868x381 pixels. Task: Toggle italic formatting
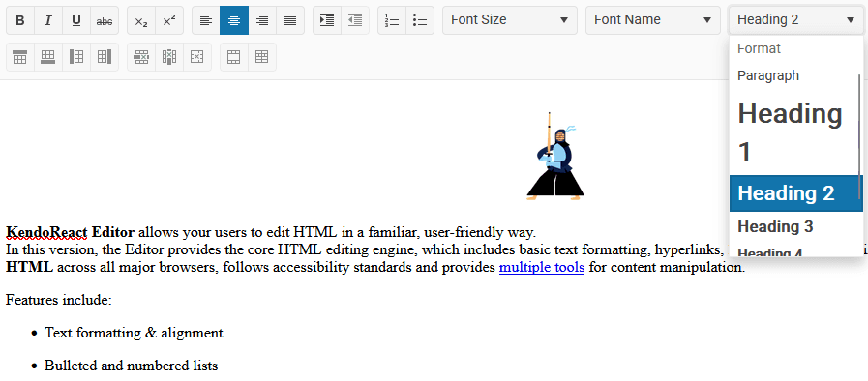pyautogui.click(x=48, y=20)
